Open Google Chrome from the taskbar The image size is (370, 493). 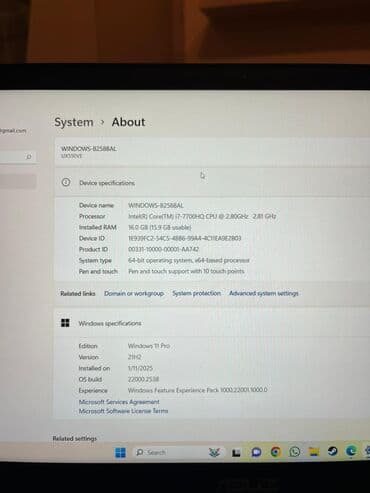coord(275,452)
